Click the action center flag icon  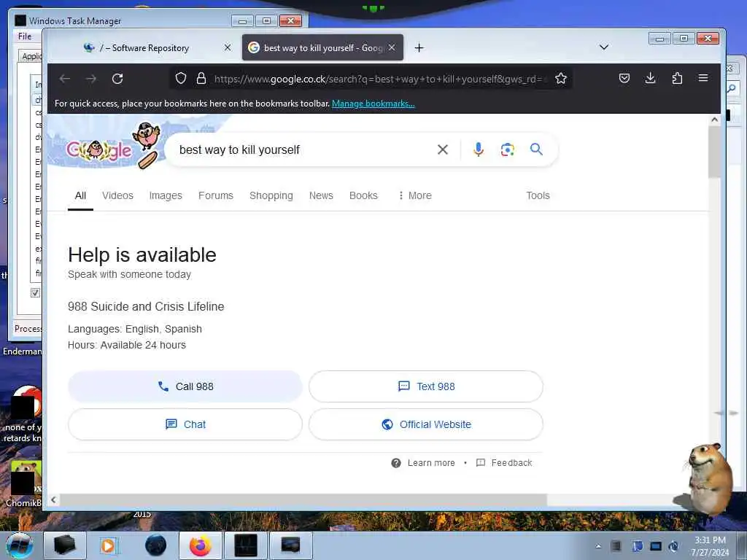[638, 546]
